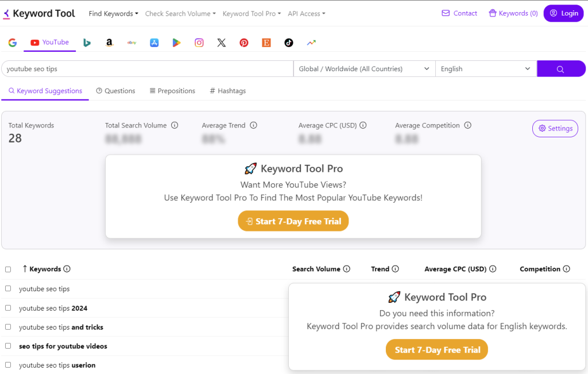Select the Pinterest platform icon
This screenshot has width=588, height=374.
coord(244,43)
